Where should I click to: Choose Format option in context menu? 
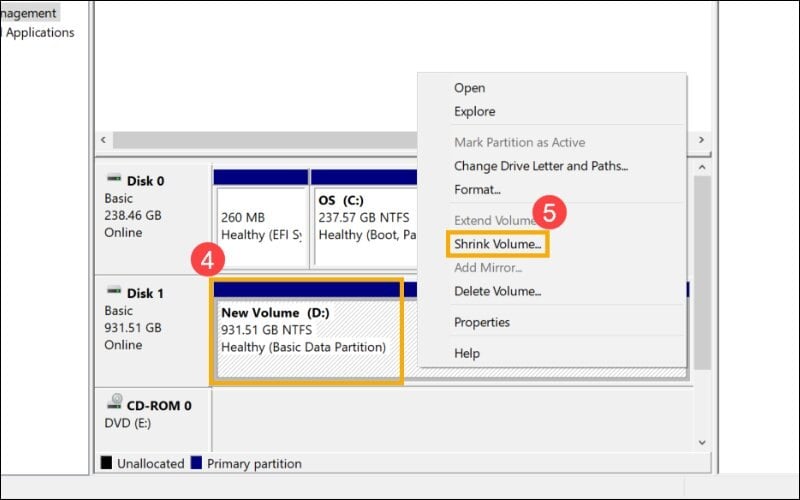pos(477,189)
